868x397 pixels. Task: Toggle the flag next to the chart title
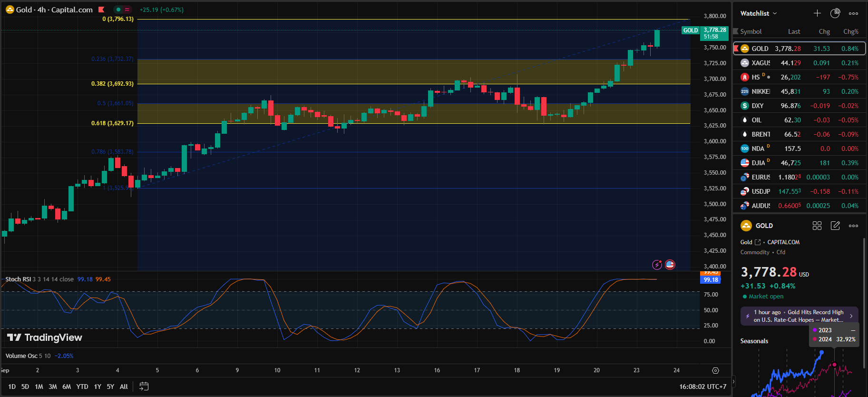[x=101, y=10]
